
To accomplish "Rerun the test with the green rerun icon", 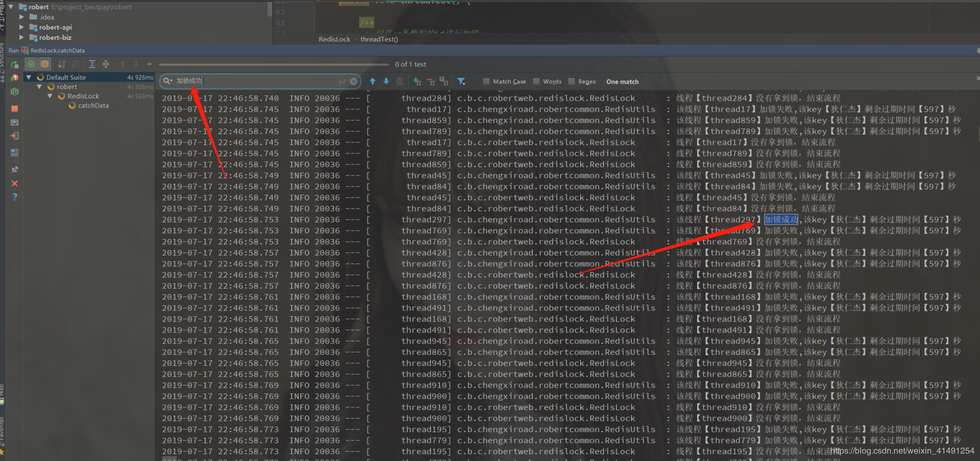I will point(15,65).
